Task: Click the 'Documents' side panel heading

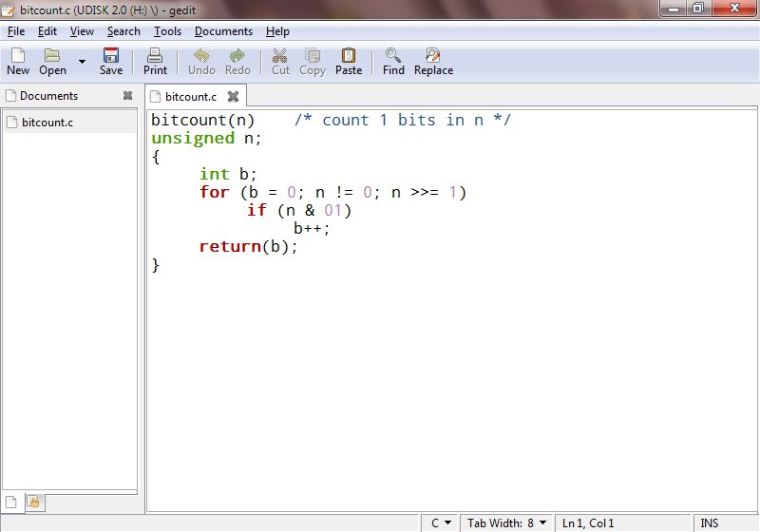Action: [48, 96]
